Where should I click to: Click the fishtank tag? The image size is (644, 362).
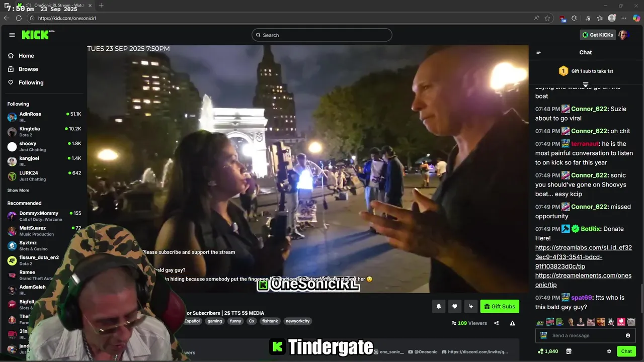[270, 321]
